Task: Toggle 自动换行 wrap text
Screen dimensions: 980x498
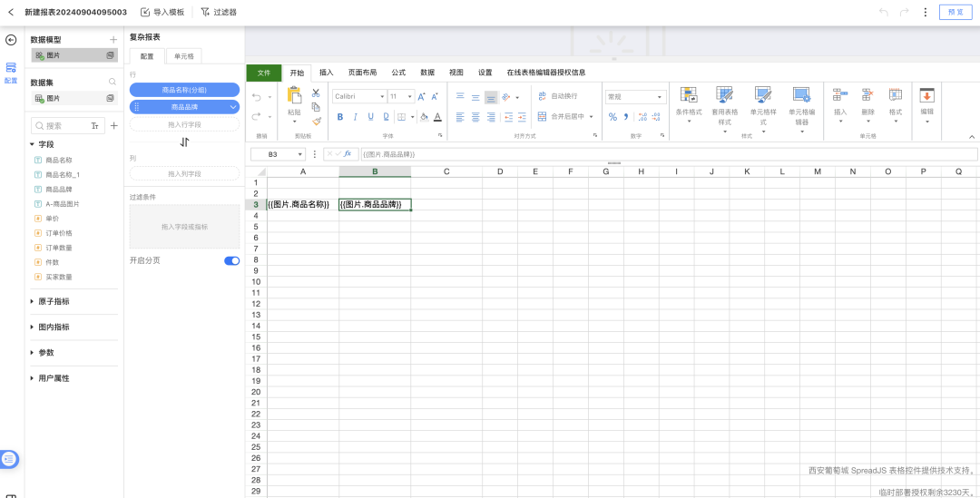Action: point(557,96)
